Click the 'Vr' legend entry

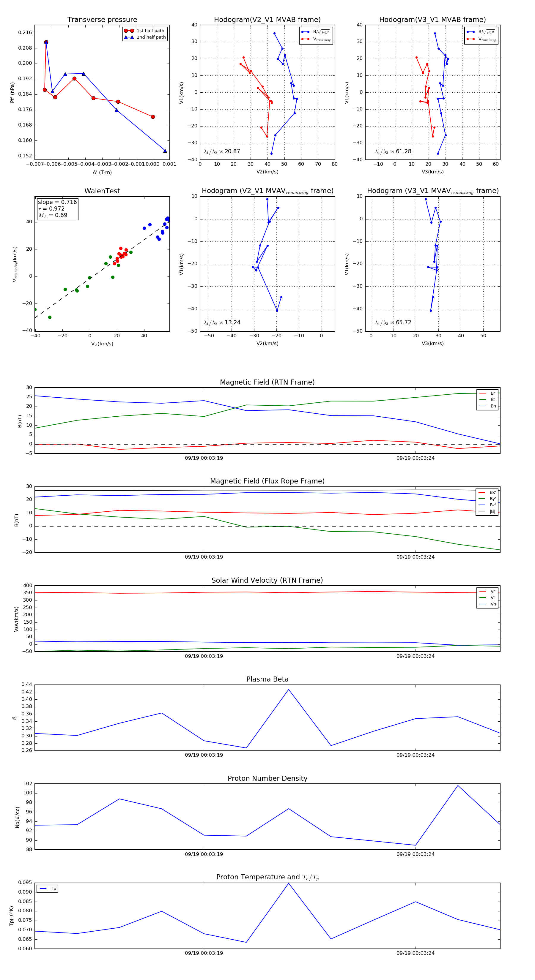[x=487, y=592]
